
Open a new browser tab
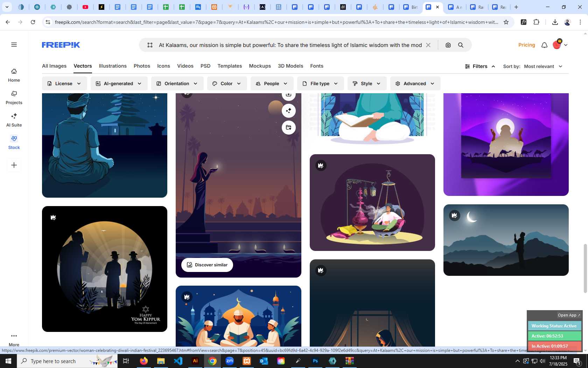coord(516,7)
